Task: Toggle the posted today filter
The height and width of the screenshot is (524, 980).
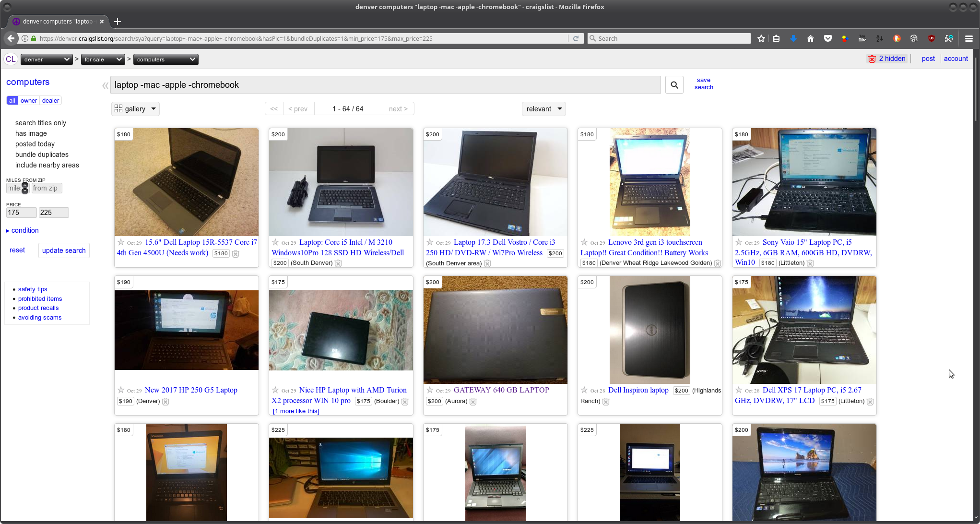Action: pyautogui.click(x=35, y=144)
